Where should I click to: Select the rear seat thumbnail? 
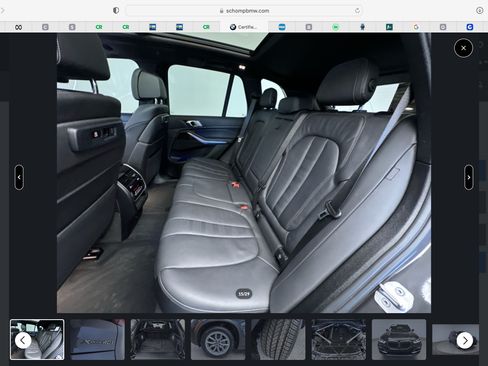(x=37, y=339)
